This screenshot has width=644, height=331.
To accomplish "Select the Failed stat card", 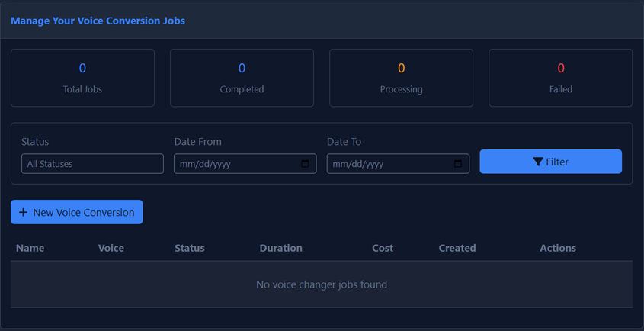I will point(561,78).
